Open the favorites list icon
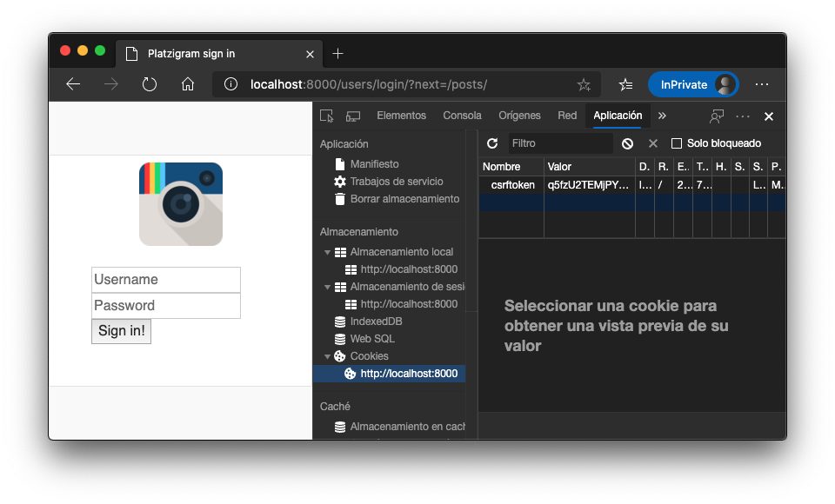 (625, 84)
